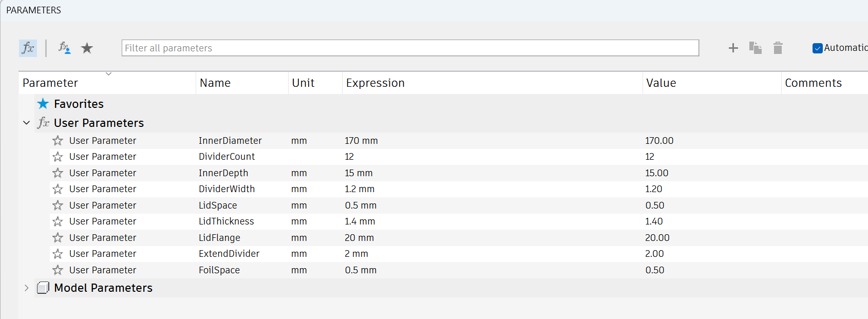Click the Expression column header
The width and height of the screenshot is (868, 319).
pos(375,83)
